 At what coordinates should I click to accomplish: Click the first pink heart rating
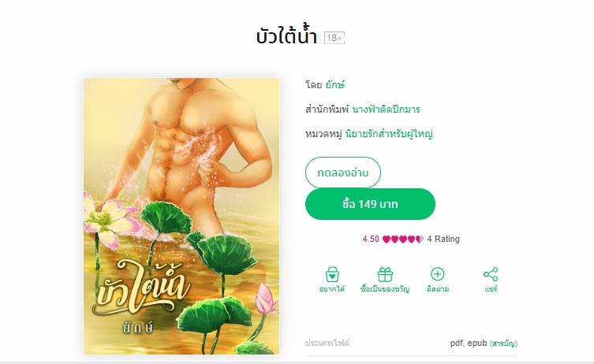[387, 240]
